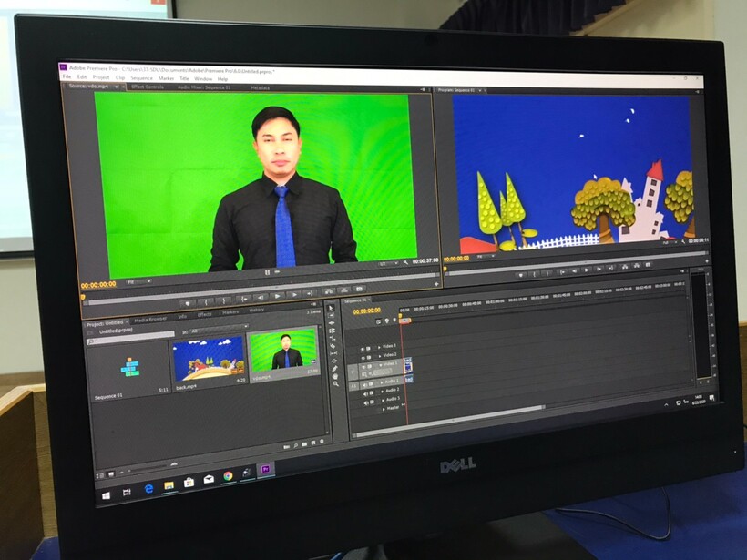Select back.mp4 thumbnail in Project panel
This screenshot has width=747, height=560.
(x=209, y=359)
